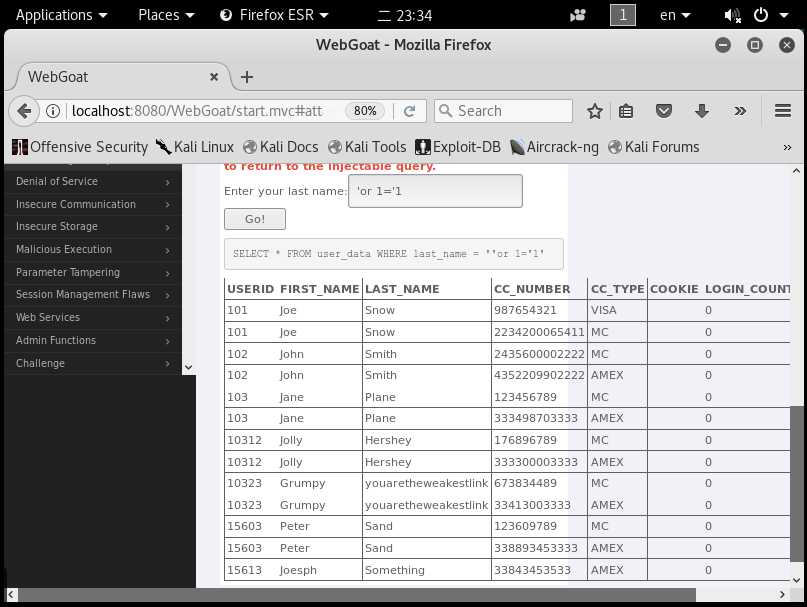
Task: Open the Kali Tools bookmark
Action: pos(367,147)
